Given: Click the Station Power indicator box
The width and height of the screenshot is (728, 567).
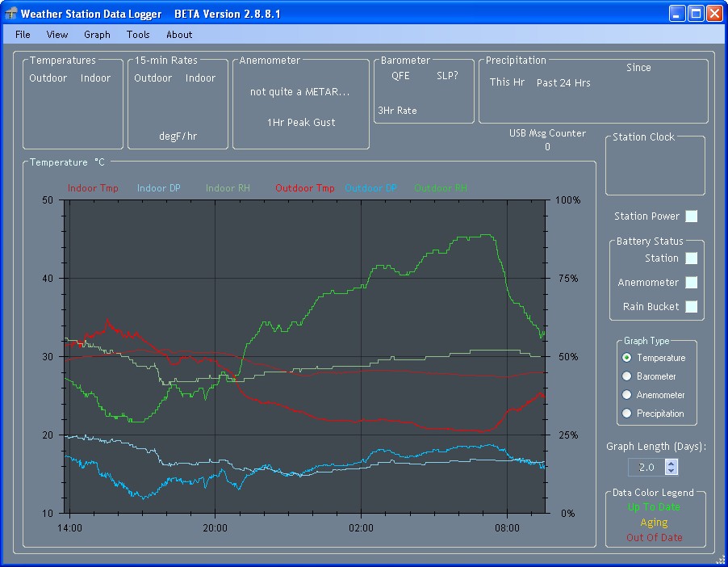Looking at the screenshot, I should pos(692,216).
